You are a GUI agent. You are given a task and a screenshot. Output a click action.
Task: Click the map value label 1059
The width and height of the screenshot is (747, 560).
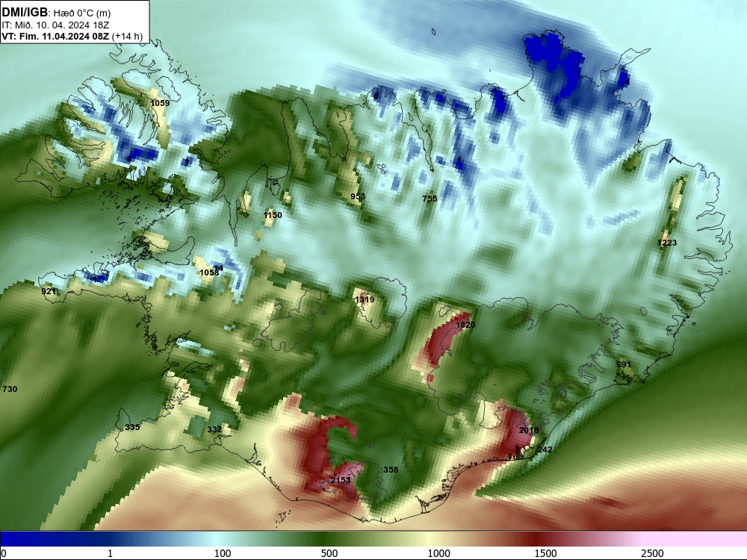click(x=160, y=103)
